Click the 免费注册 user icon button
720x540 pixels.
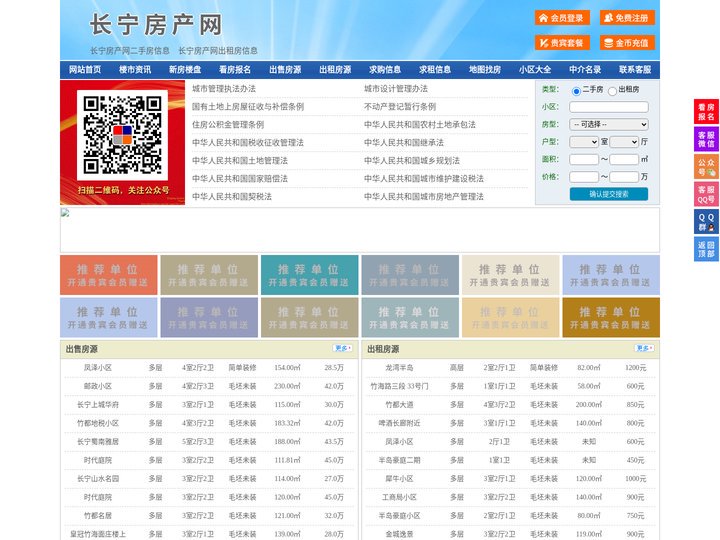tap(627, 18)
